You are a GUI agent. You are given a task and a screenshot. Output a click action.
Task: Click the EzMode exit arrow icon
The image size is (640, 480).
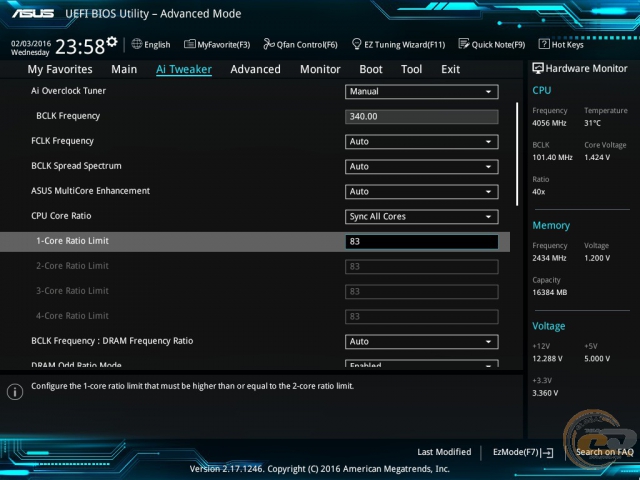[x=547, y=453]
